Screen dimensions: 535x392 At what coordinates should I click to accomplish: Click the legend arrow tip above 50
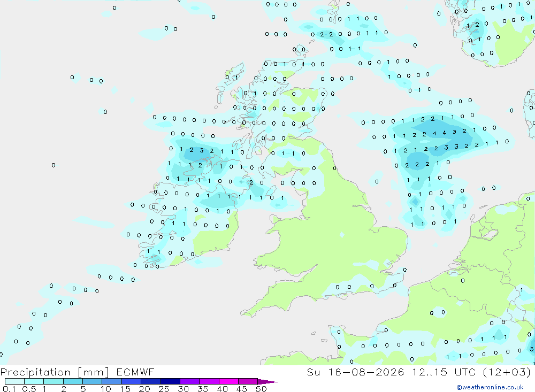[x=268, y=382]
